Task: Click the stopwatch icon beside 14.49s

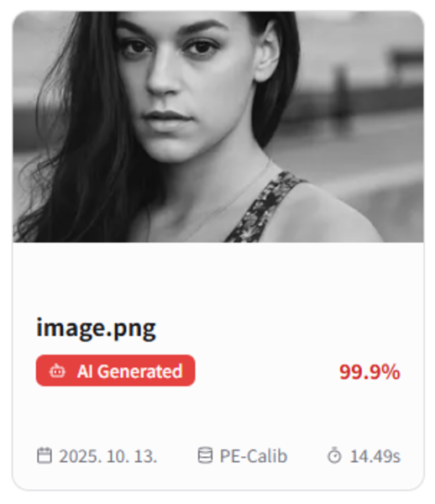Action: pos(334,455)
